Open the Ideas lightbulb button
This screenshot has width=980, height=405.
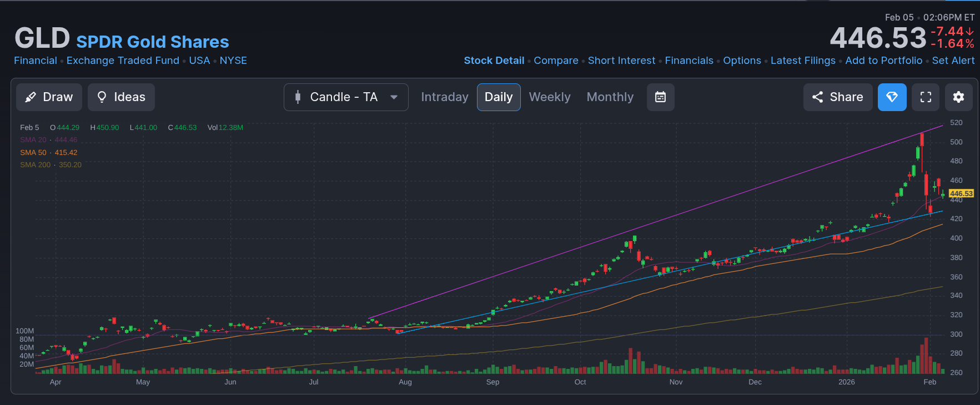(x=121, y=97)
